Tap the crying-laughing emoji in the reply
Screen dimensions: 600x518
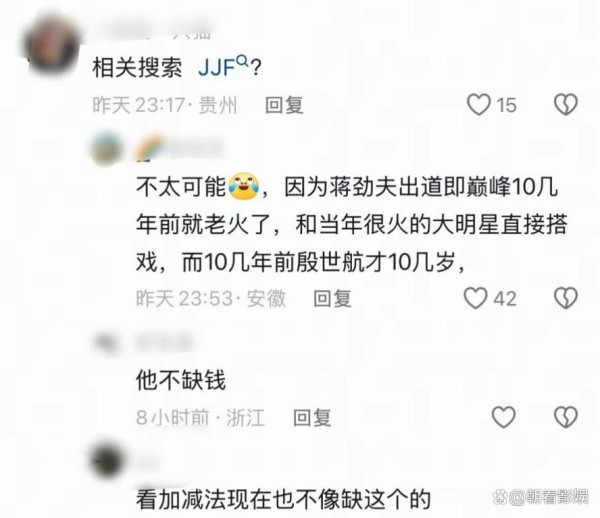click(244, 187)
